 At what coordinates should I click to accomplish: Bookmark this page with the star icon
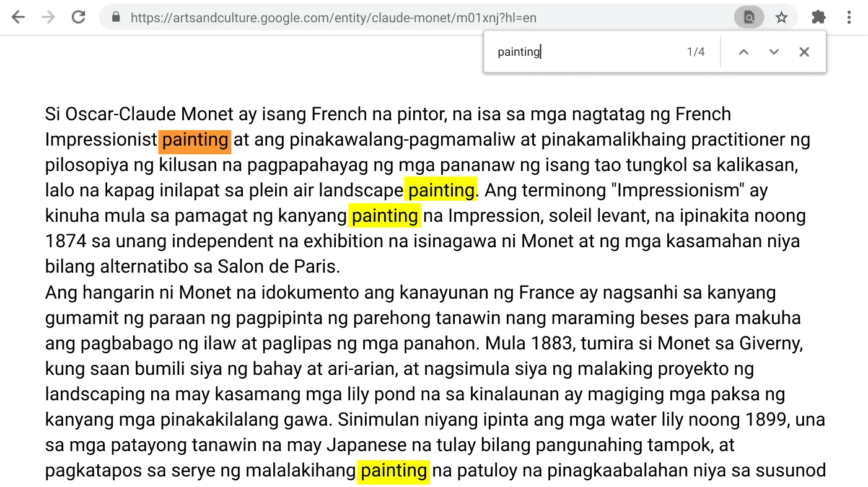tap(781, 17)
